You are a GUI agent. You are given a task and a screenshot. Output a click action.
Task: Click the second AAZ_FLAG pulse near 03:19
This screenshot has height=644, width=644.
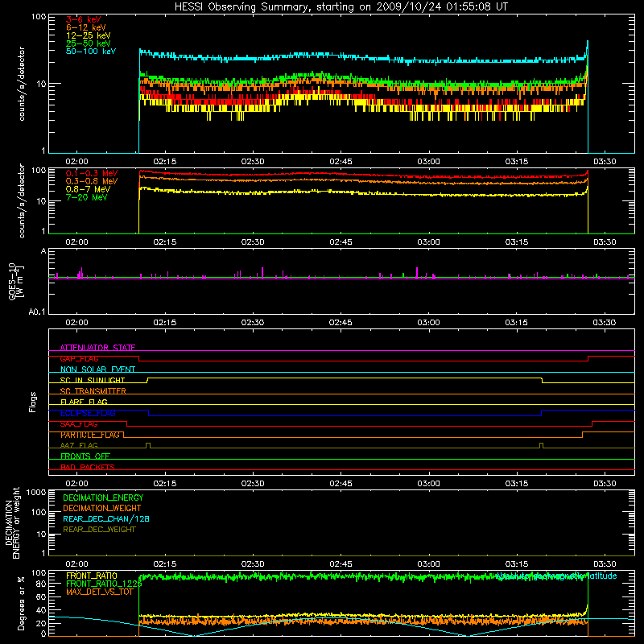coord(541,445)
